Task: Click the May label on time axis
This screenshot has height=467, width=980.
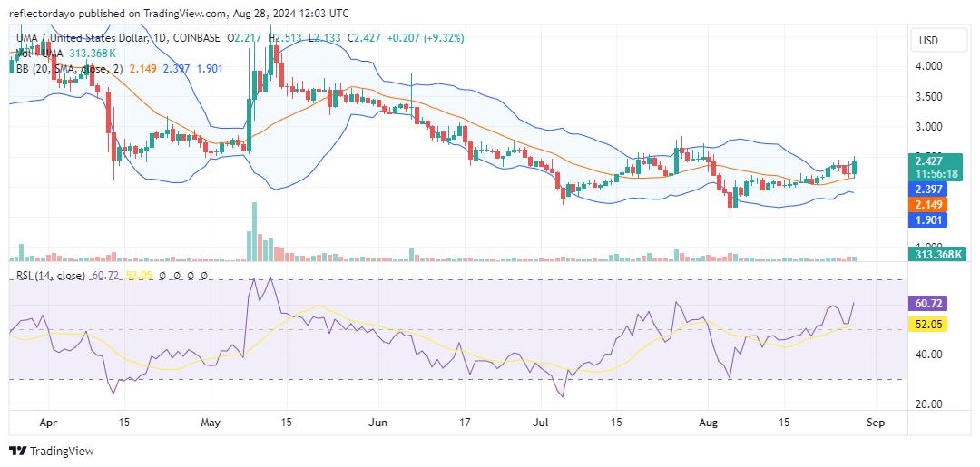Action: [x=211, y=422]
